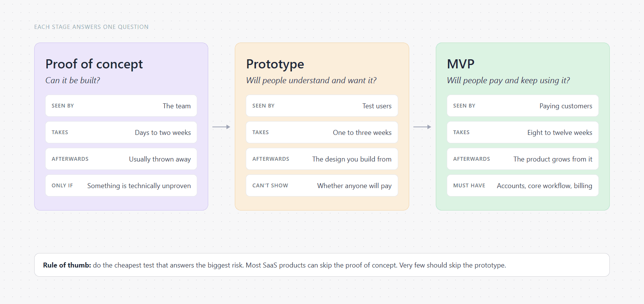Click 'Will people pay and keep using it?' subtitle
644x304 pixels.
(x=508, y=81)
